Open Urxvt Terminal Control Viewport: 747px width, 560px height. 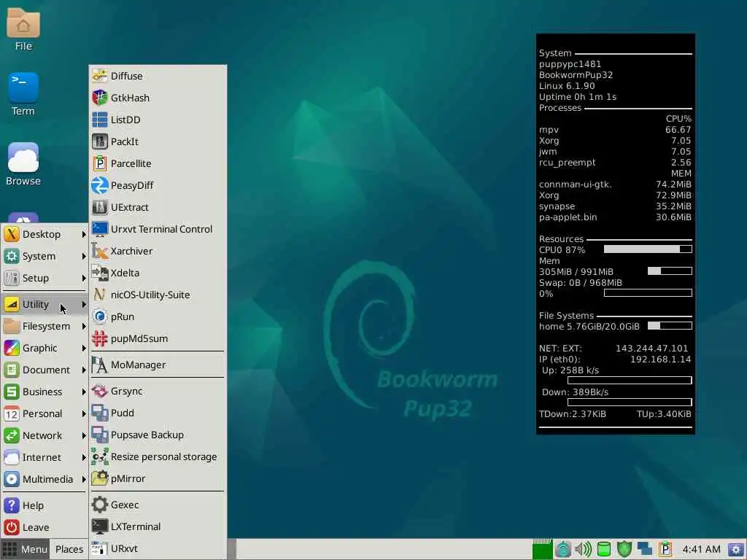[x=158, y=229]
